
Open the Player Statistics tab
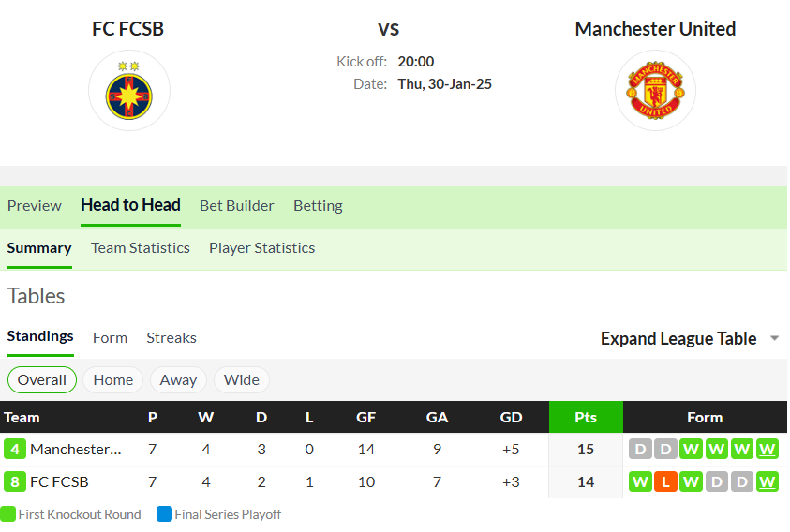point(262,248)
